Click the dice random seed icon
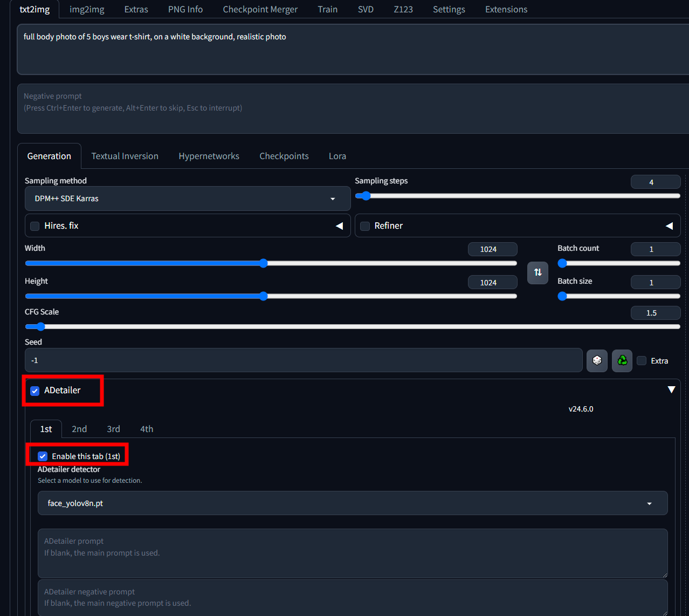 [x=597, y=360]
